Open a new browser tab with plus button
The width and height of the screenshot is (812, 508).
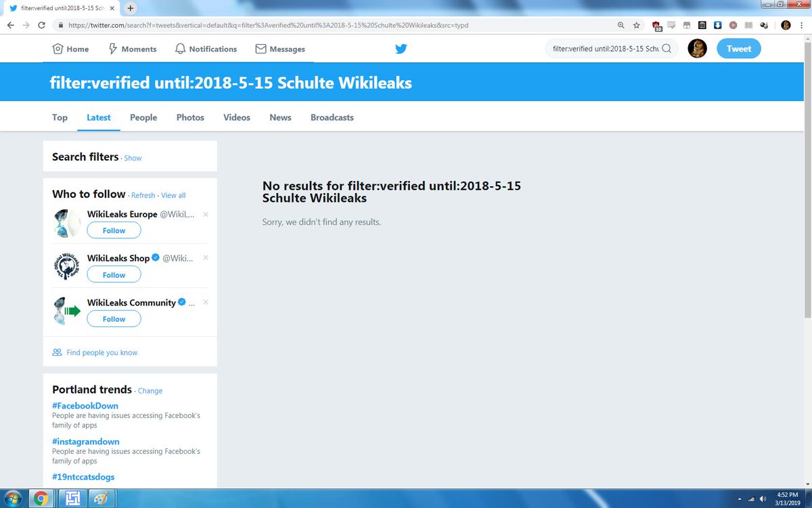130,8
